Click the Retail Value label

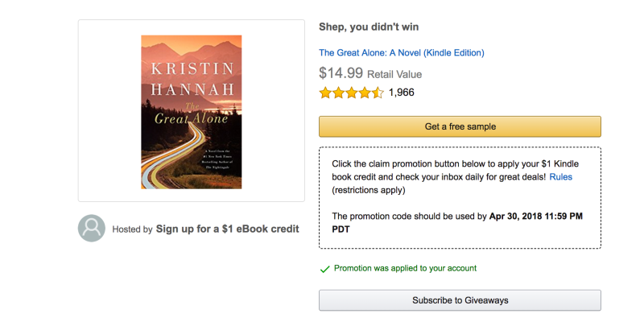pos(394,74)
